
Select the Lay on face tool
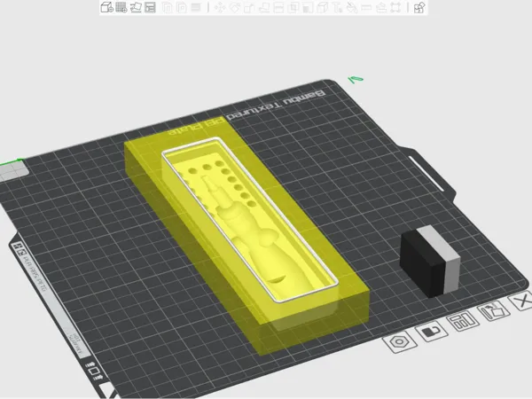click(264, 7)
